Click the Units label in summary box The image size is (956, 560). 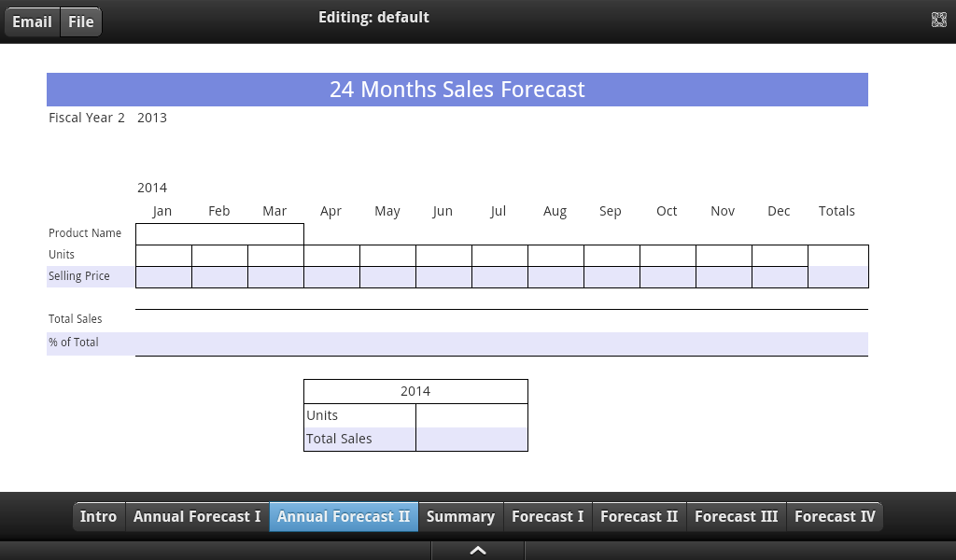[x=322, y=415]
